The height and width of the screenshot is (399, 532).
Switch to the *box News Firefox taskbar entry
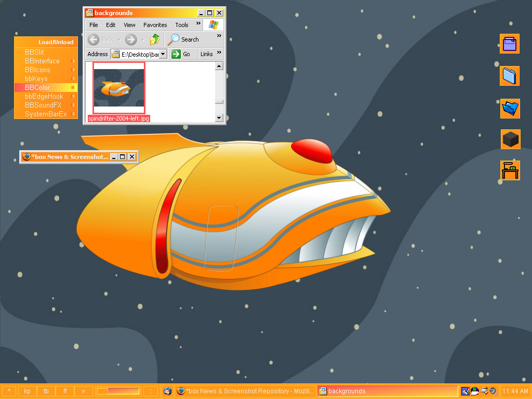245,391
